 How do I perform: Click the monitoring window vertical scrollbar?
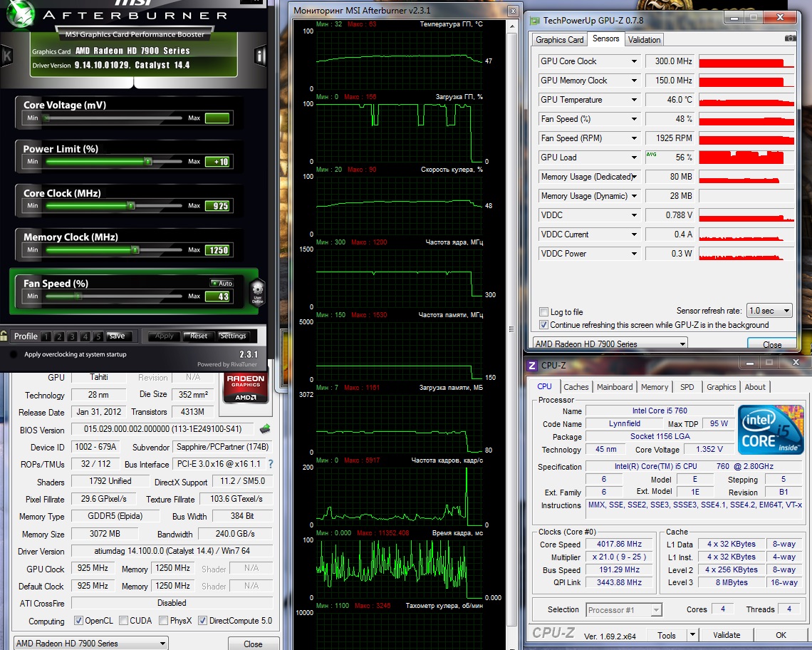[x=511, y=329]
